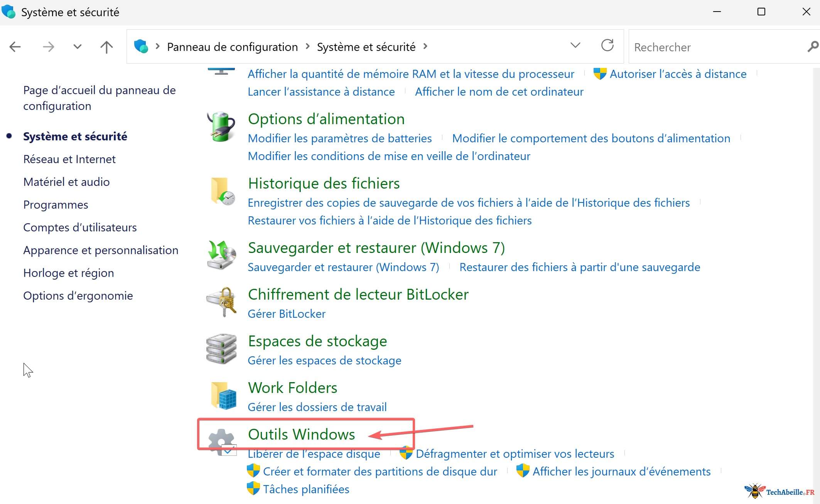Select Réseau et Internet in the sidebar

pos(69,159)
